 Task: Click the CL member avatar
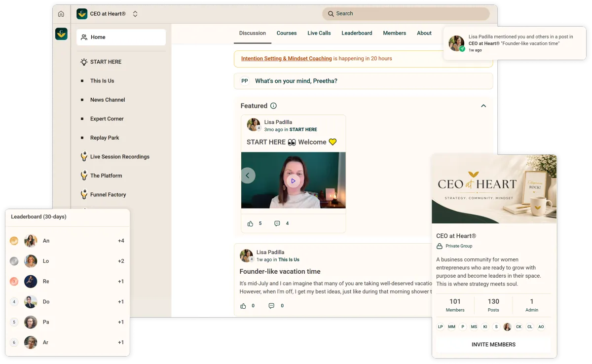pos(530,327)
